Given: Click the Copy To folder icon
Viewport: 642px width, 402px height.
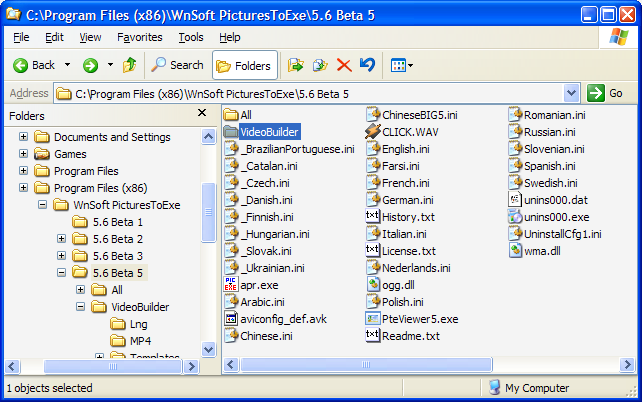Looking at the screenshot, I should tap(320, 65).
